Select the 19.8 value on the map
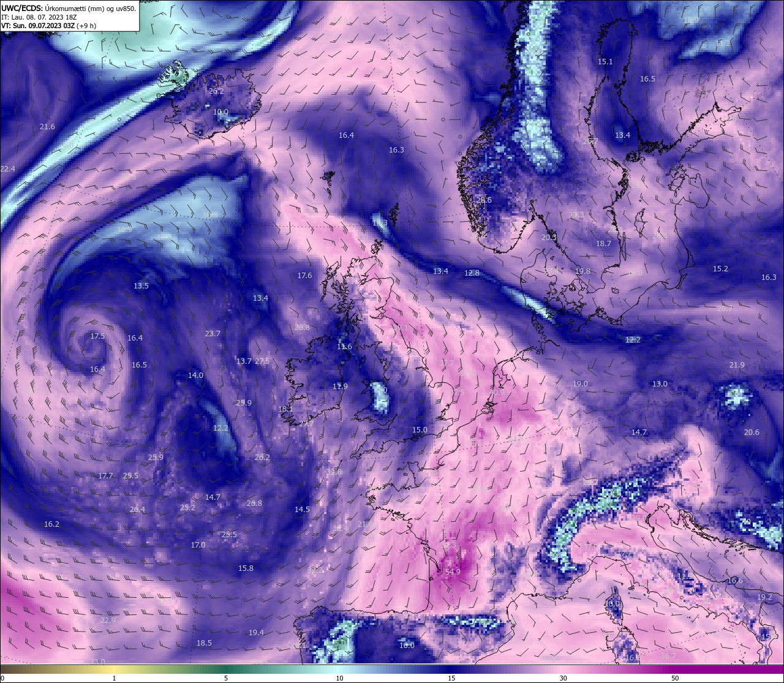Viewport: 784px width, 683px height. pyautogui.click(x=582, y=271)
